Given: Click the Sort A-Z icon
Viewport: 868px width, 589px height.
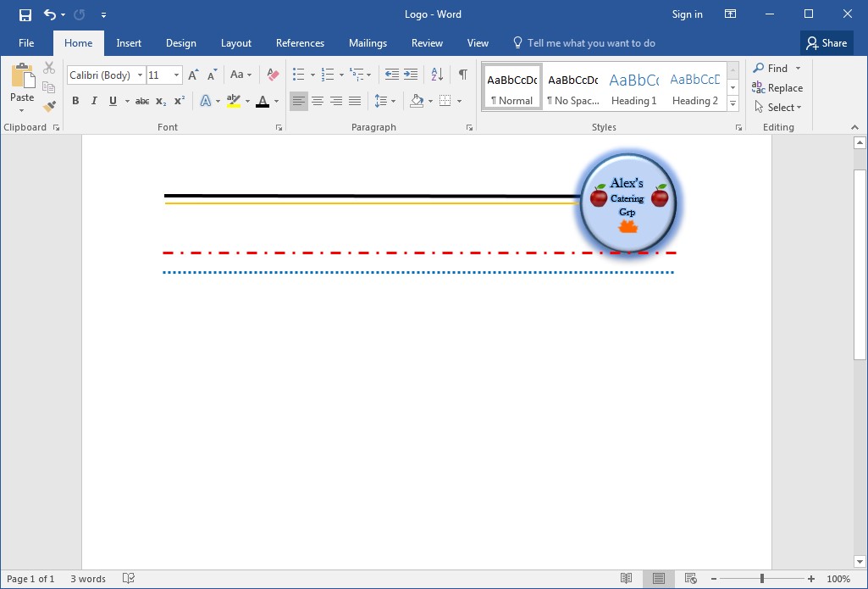Looking at the screenshot, I should (x=437, y=75).
